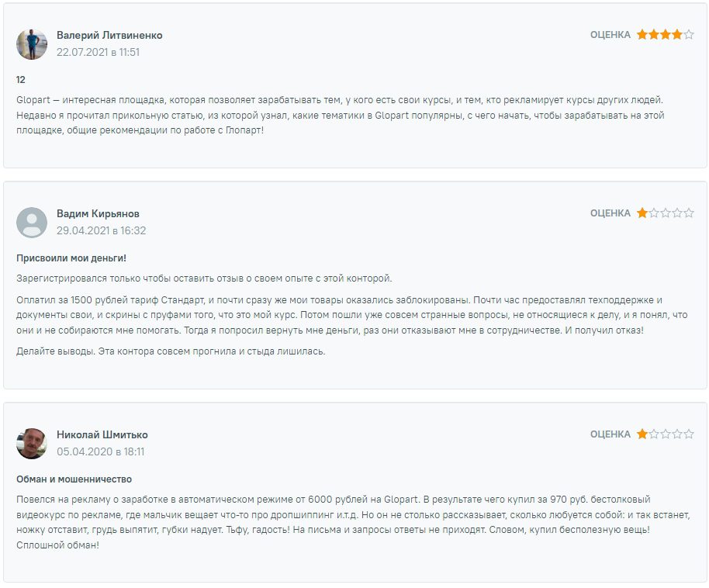Viewport: 709px width, 588px height.
Task: Click Валерий Литвиненко's profile avatar photo
Action: pyautogui.click(x=32, y=44)
